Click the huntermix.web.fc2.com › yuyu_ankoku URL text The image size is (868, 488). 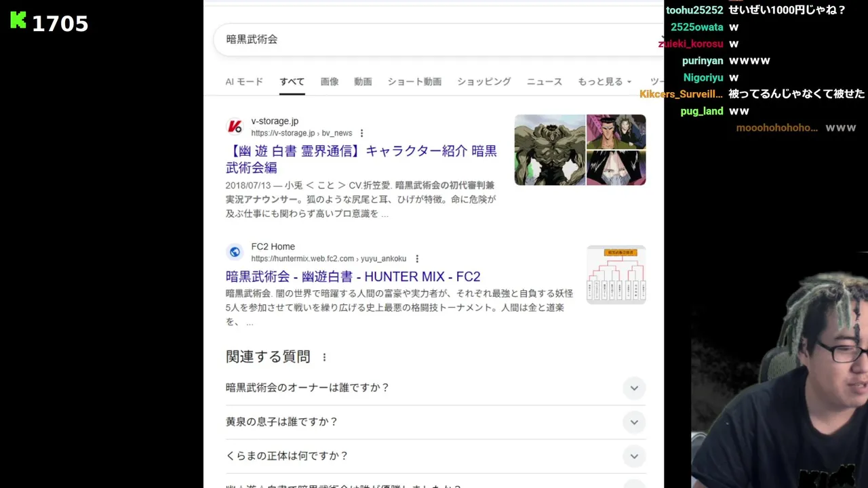point(329,259)
